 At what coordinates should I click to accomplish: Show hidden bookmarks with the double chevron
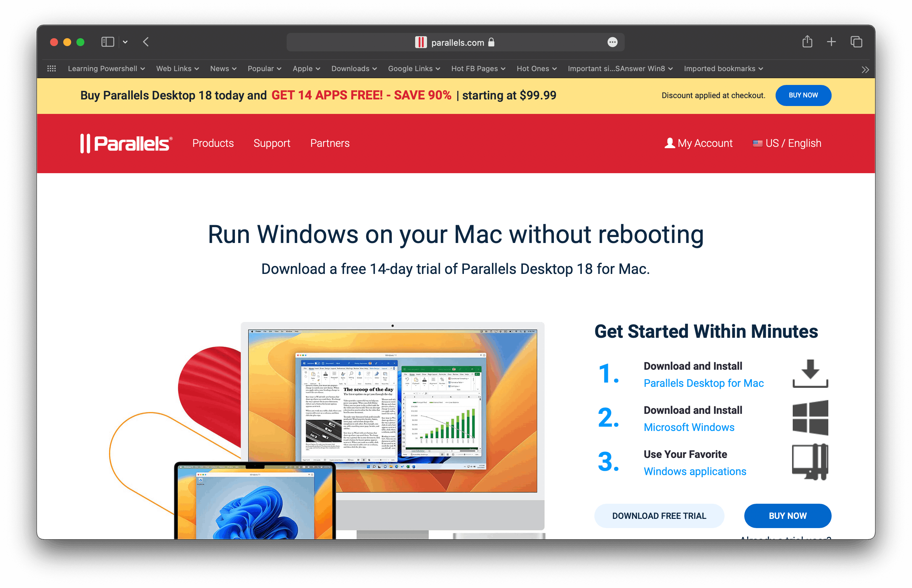pyautogui.click(x=865, y=69)
